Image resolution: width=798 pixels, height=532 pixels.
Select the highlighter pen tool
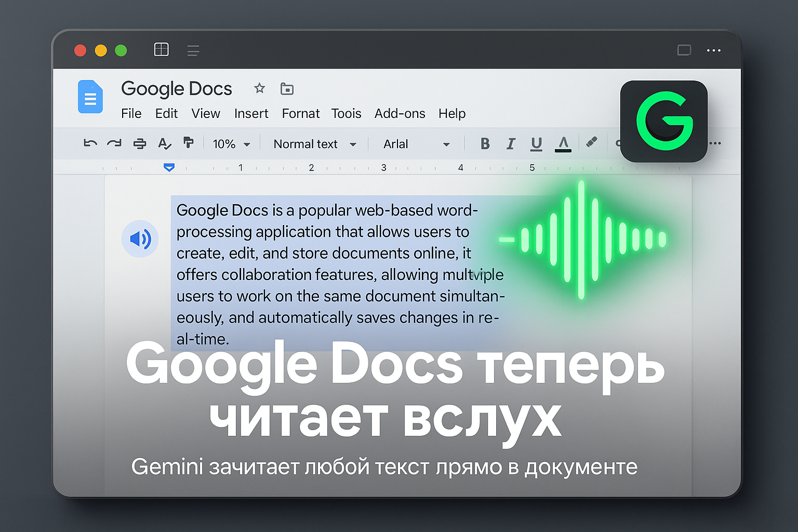click(591, 142)
